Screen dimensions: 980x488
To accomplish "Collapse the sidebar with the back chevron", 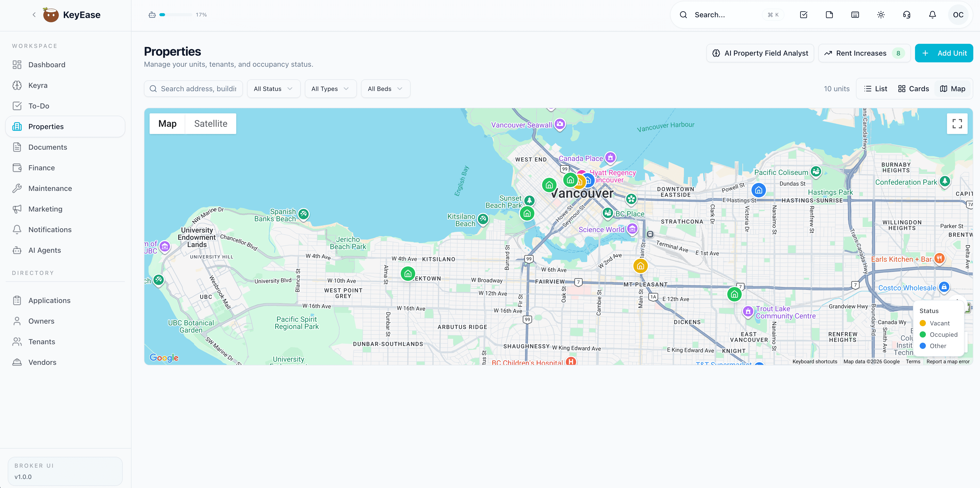I will [34, 14].
